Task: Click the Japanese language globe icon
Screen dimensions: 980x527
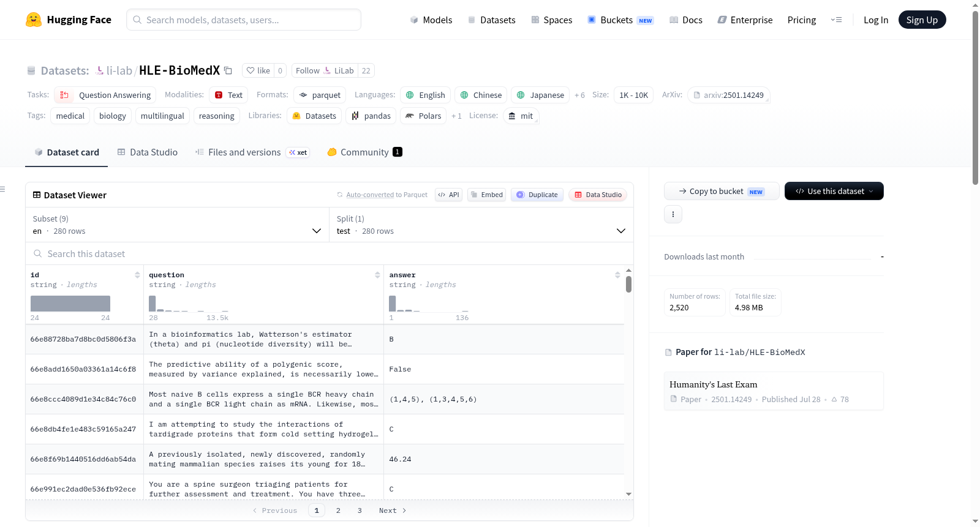Action: pyautogui.click(x=521, y=95)
